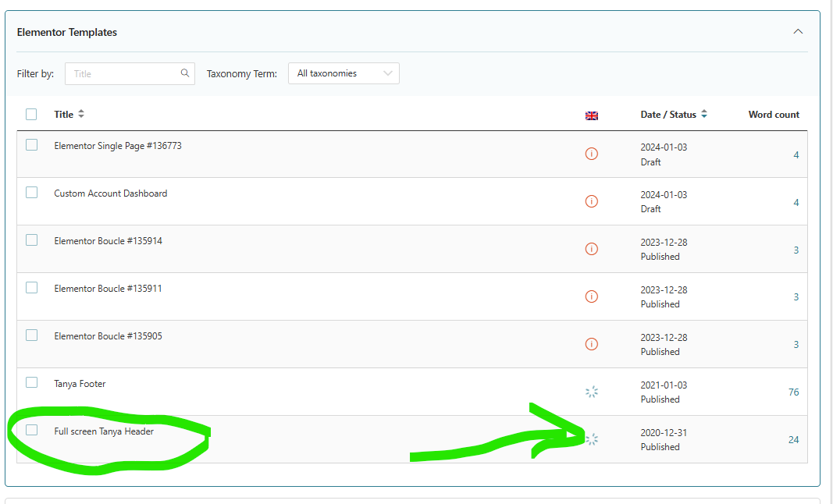Click the info icon for Elementor Boucle #135911
This screenshot has width=833, height=504.
[x=591, y=296]
